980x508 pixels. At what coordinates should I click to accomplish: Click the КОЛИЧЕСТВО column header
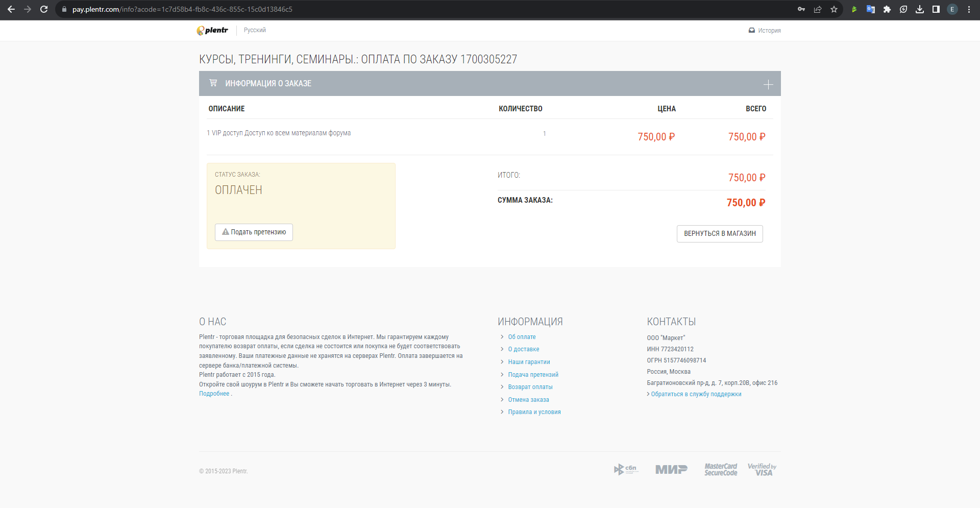(x=520, y=109)
